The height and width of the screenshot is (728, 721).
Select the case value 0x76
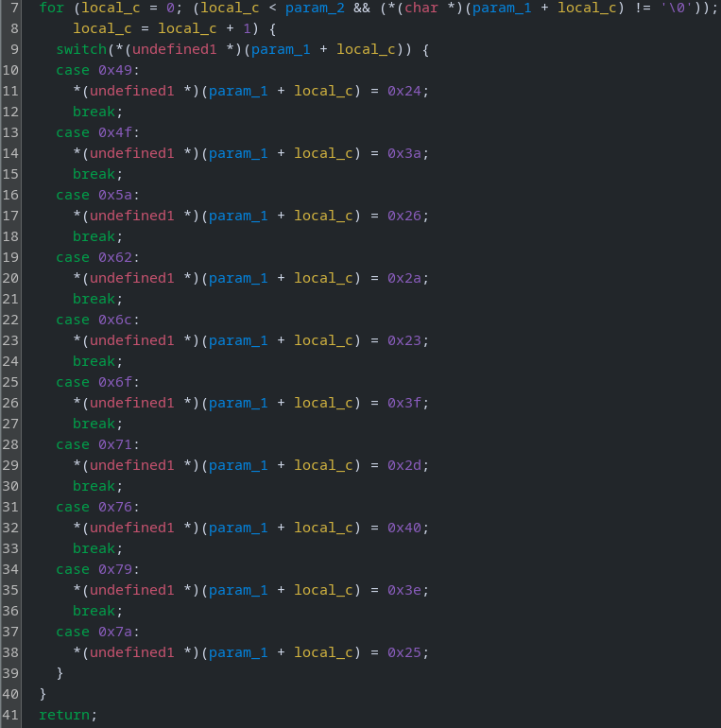[115, 507]
